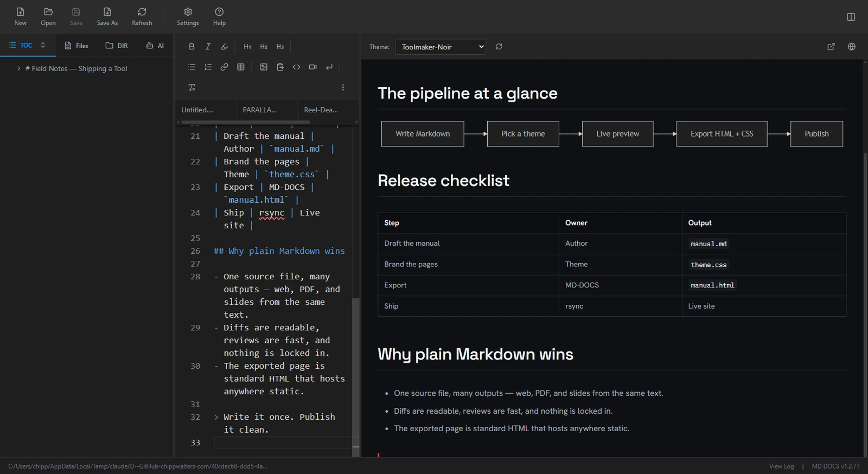Insert a bulleted list
Image resolution: width=868 pixels, height=474 pixels.
(x=192, y=67)
